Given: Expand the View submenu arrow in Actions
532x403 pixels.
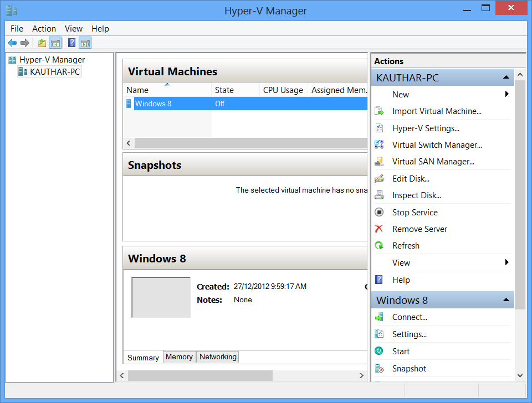Looking at the screenshot, I should [x=507, y=262].
